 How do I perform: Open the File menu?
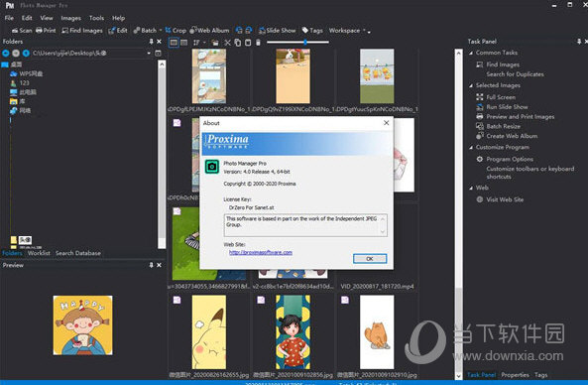[x=9, y=18]
